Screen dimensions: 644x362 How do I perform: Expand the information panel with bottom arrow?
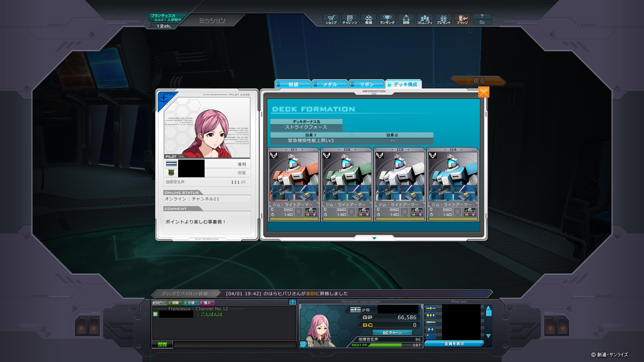pyautogui.click(x=374, y=238)
